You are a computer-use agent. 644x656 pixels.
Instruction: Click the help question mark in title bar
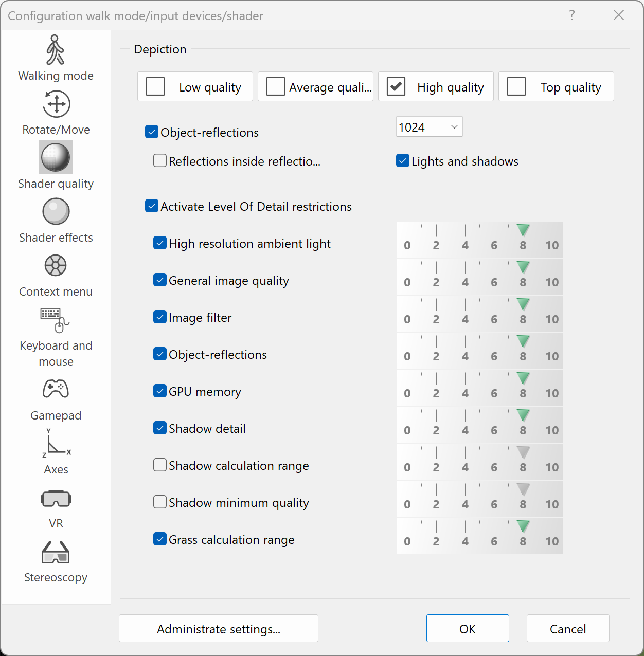[571, 15]
